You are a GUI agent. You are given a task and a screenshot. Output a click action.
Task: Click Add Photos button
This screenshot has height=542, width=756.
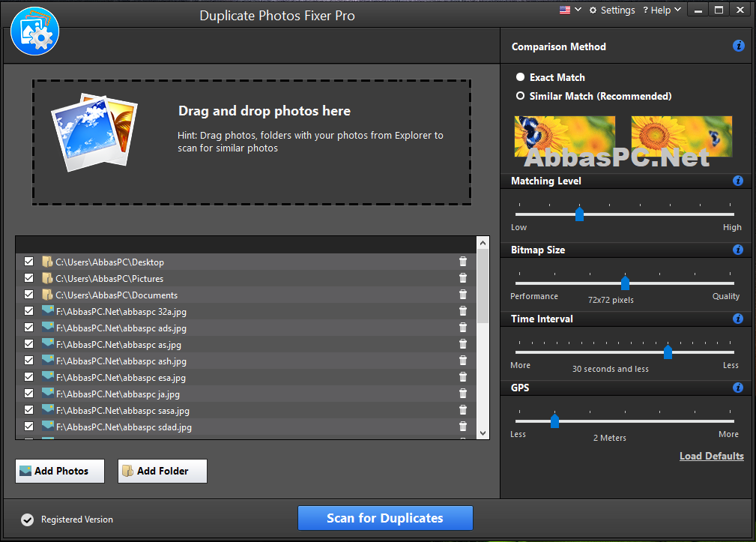tap(60, 471)
